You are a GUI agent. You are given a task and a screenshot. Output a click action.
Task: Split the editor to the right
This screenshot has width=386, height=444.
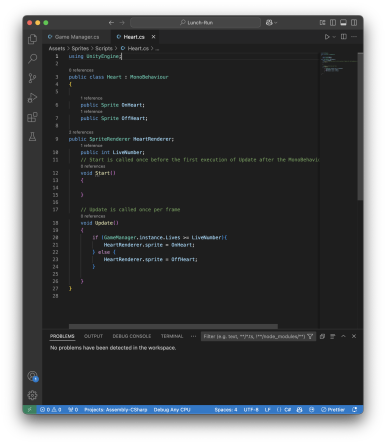coord(344,37)
